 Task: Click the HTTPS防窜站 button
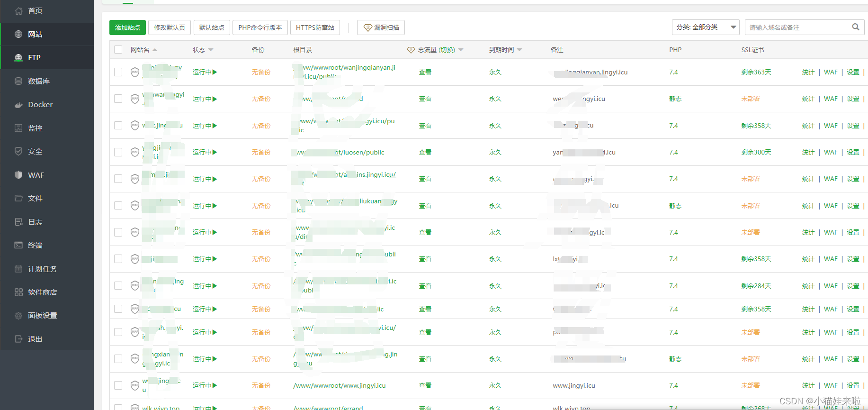(x=315, y=27)
